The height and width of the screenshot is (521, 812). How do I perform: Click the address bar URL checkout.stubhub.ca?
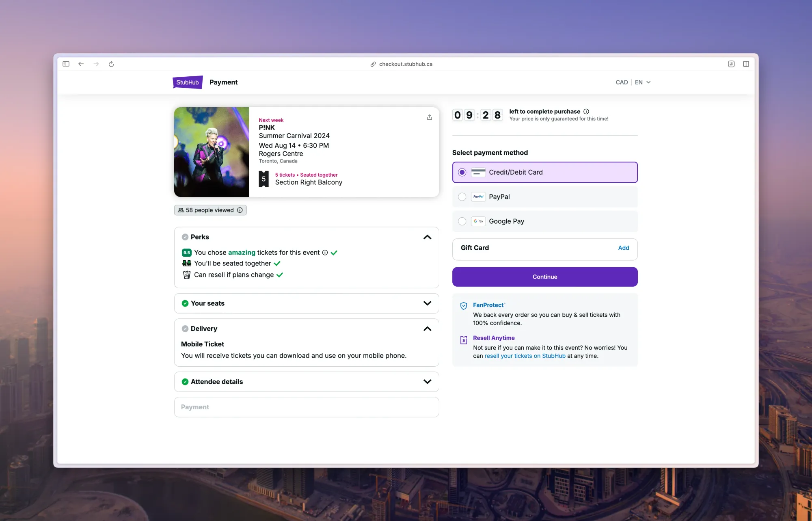[x=406, y=64]
